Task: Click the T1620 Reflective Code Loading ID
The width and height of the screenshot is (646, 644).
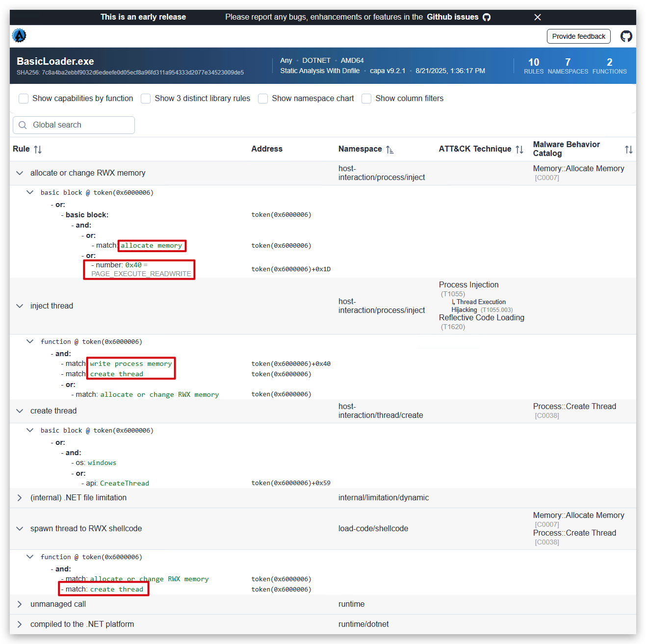Action: pos(453,327)
